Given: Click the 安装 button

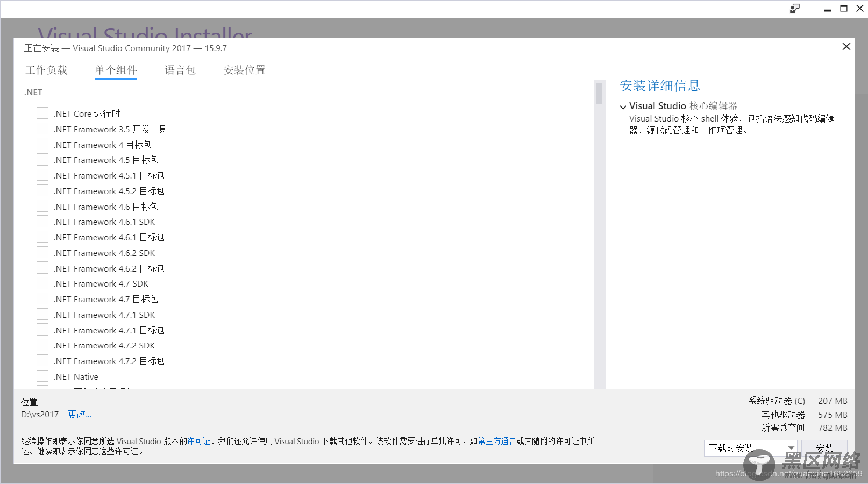Looking at the screenshot, I should [824, 448].
